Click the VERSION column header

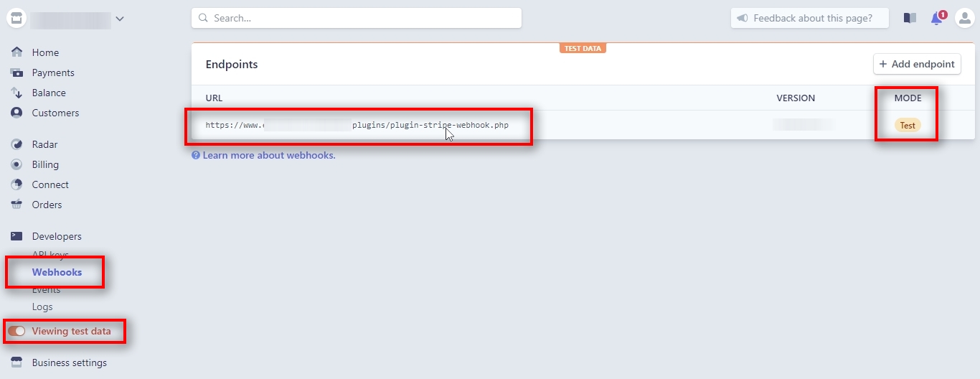pyautogui.click(x=796, y=98)
